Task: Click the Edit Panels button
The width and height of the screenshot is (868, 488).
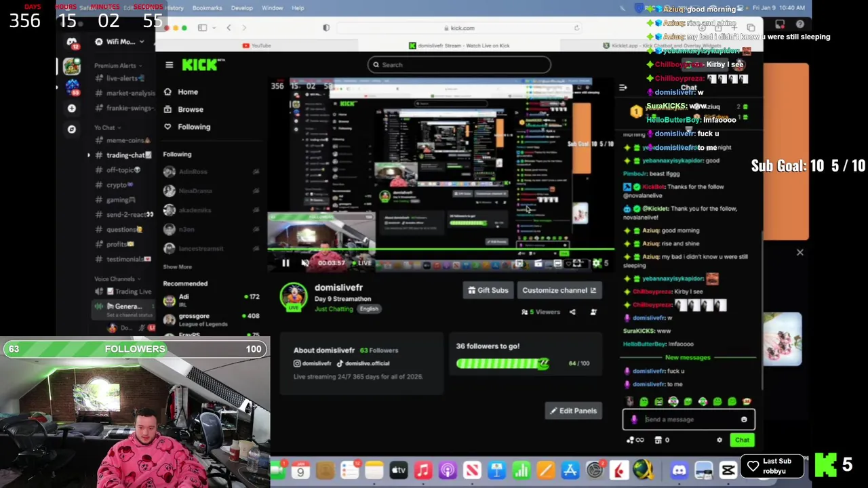Action: pos(574,411)
